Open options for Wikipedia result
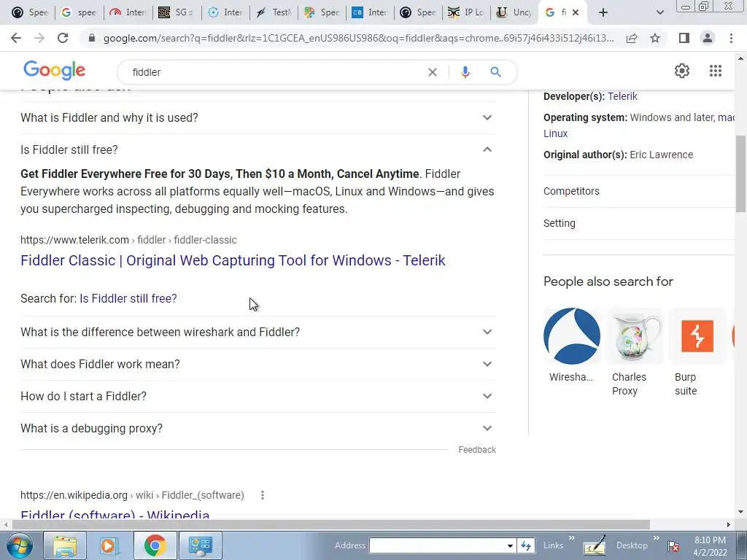The image size is (747, 560). (262, 495)
